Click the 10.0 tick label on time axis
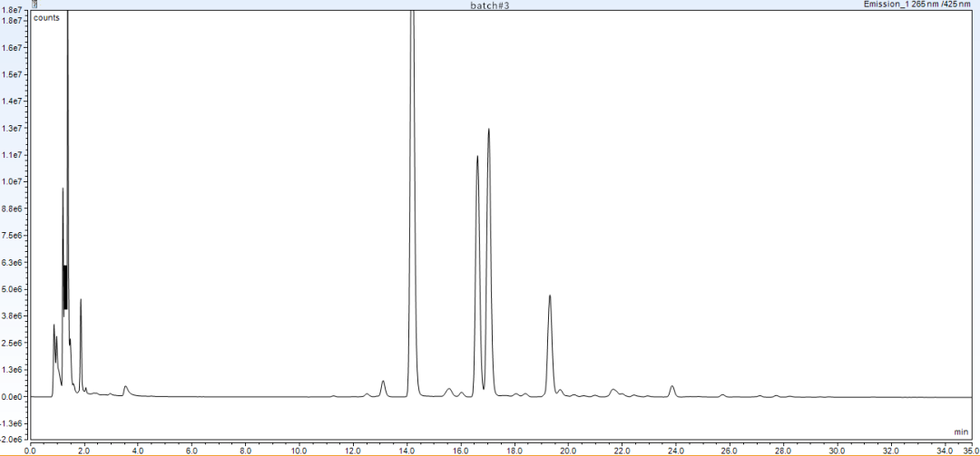Viewport: 980px width, 456px height. click(x=299, y=450)
